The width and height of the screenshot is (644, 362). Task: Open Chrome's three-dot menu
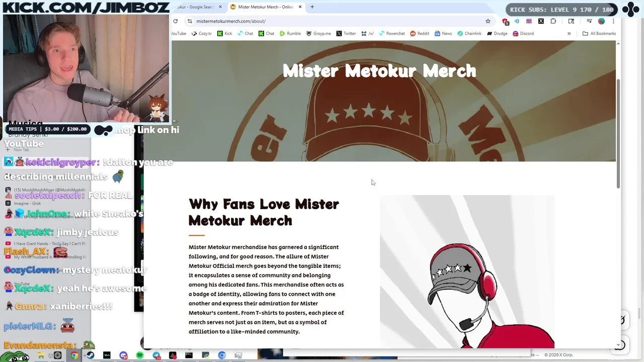[x=613, y=21]
